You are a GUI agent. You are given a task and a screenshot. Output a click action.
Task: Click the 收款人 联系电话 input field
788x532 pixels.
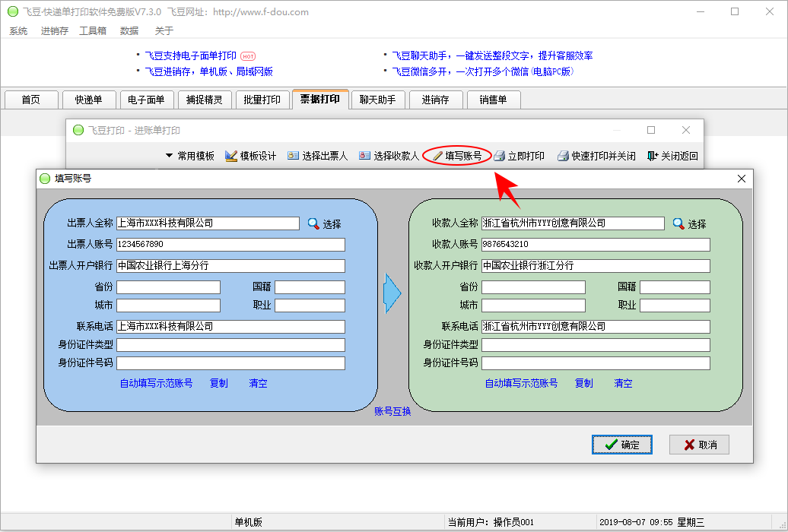(x=596, y=327)
